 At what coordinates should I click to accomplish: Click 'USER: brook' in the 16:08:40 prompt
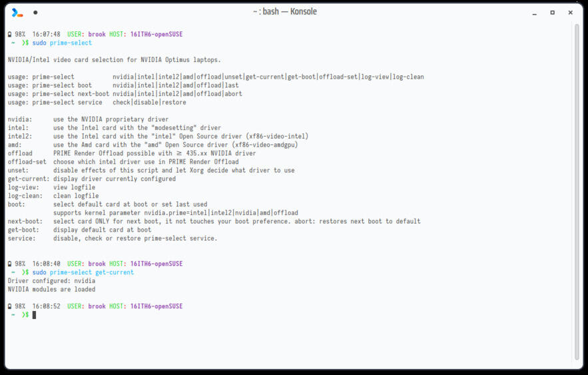click(87, 264)
